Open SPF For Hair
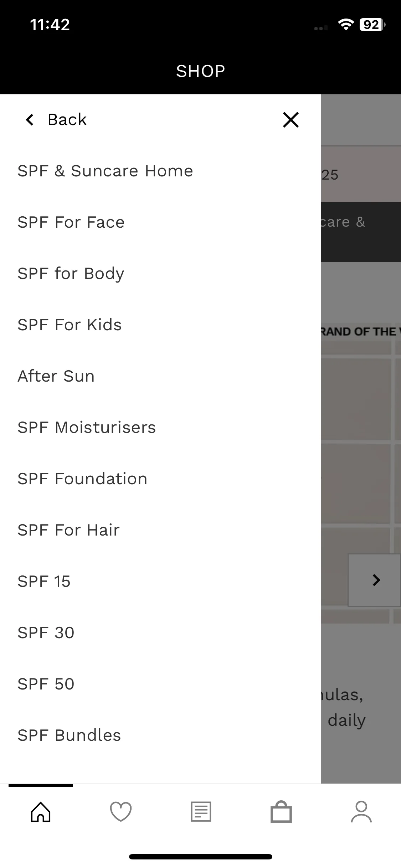This screenshot has height=868, width=401. coord(68,530)
